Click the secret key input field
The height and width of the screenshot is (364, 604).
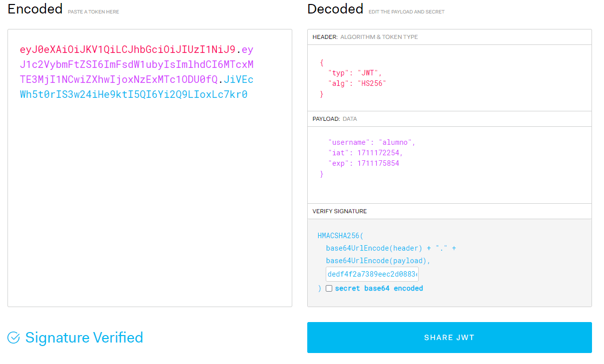(372, 274)
